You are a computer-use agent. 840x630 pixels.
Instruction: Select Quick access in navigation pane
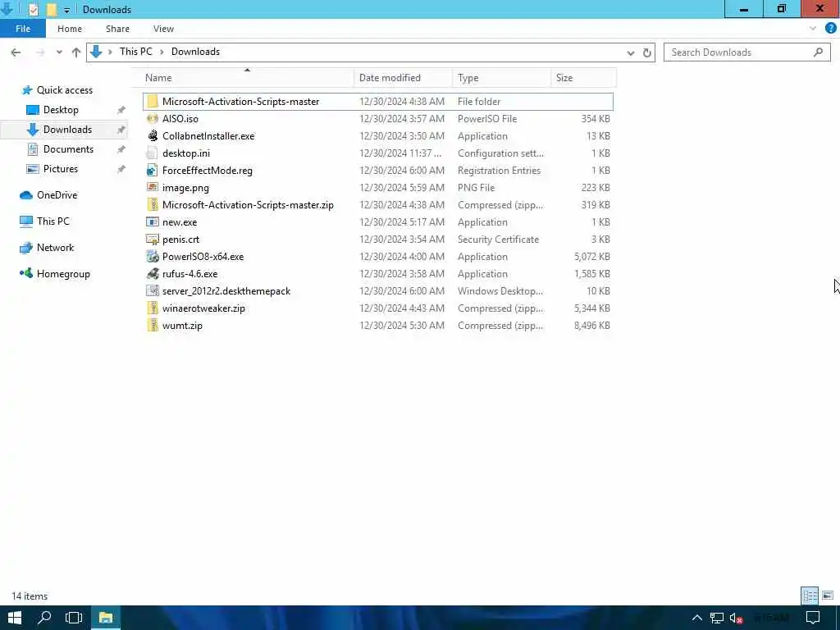[64, 90]
